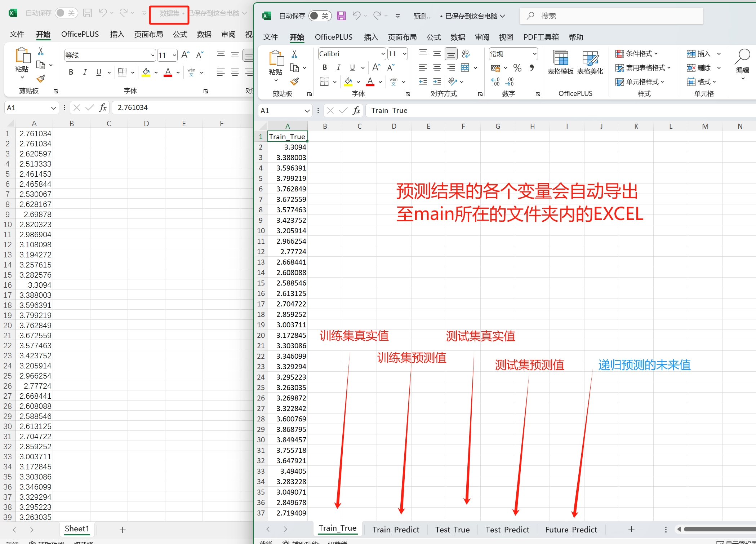Screen dimensions: 756x544
Task: Click the Merge and Center icon
Action: (465, 68)
